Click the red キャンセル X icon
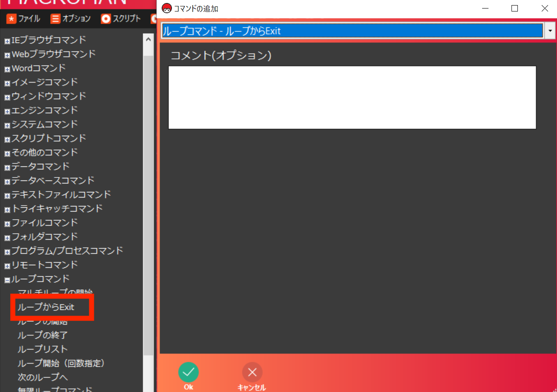This screenshot has height=392, width=557. 252,372
